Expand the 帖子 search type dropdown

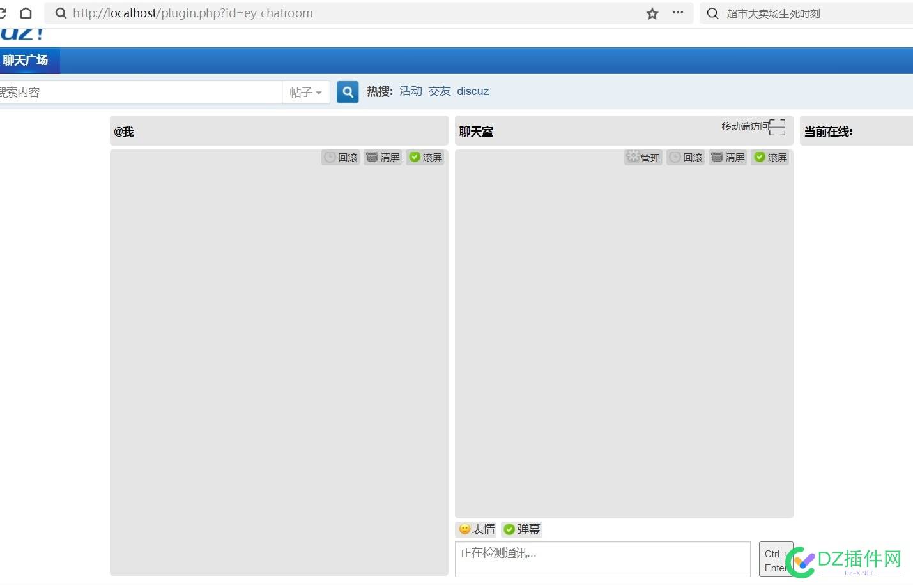coord(305,92)
